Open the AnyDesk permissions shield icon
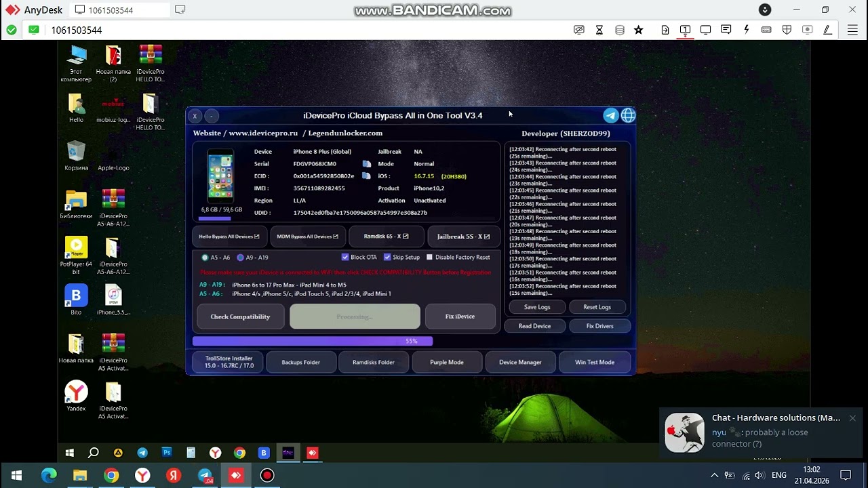 [x=787, y=30]
